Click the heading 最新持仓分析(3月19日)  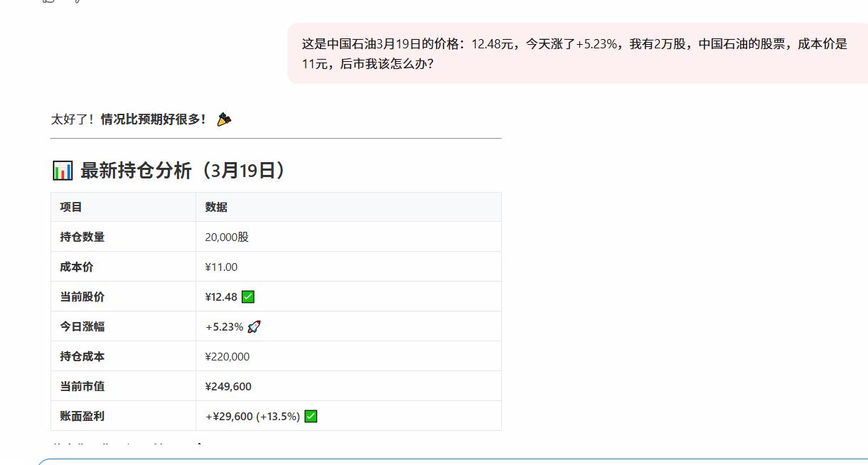[183, 171]
